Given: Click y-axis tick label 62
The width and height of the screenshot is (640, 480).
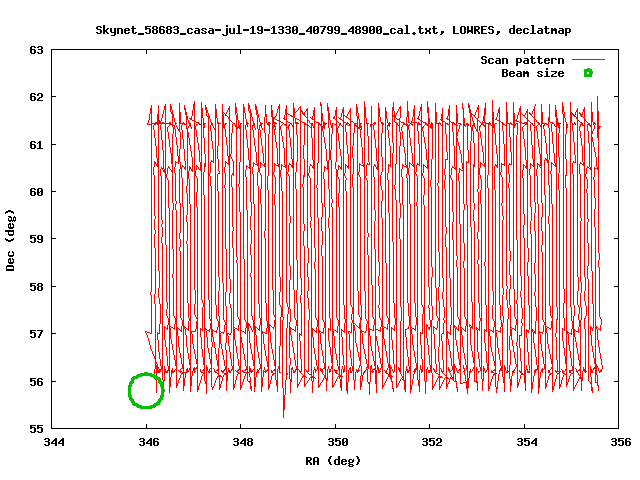Looking at the screenshot, I should pos(36,97).
